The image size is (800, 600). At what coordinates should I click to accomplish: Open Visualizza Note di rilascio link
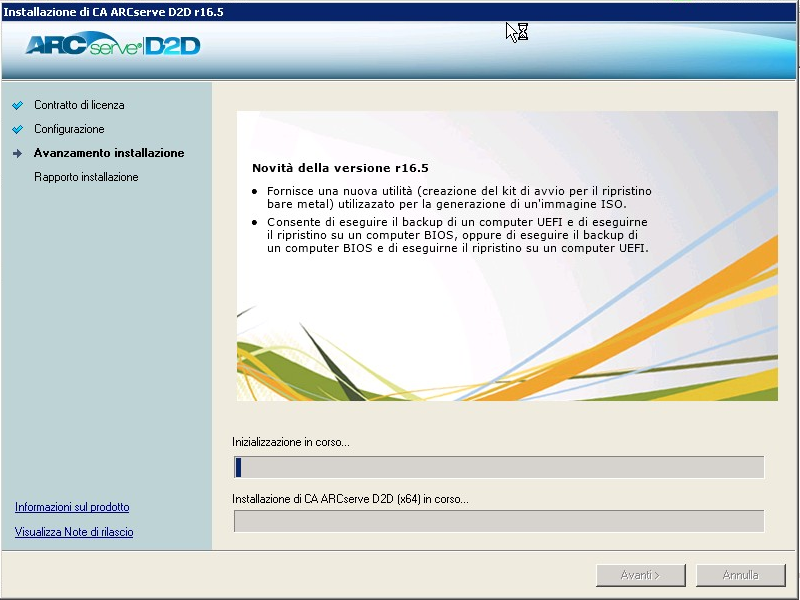74,532
